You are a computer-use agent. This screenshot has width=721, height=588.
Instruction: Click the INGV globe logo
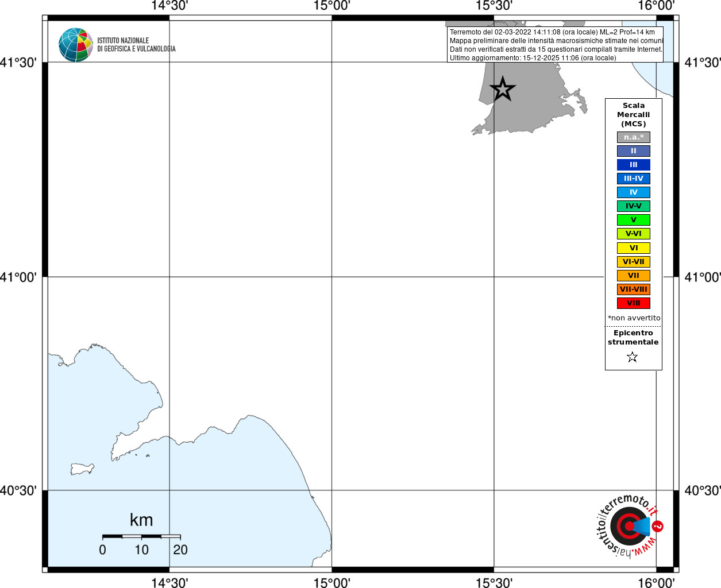[75, 45]
